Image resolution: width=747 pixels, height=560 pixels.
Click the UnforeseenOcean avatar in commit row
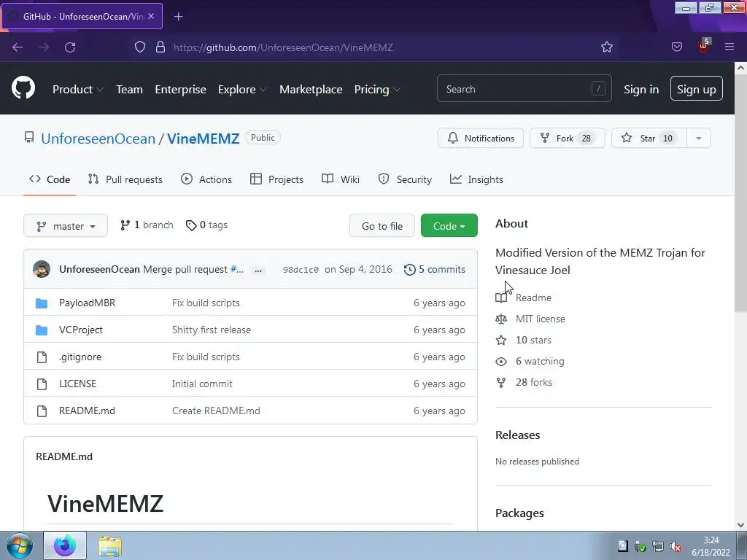42,269
